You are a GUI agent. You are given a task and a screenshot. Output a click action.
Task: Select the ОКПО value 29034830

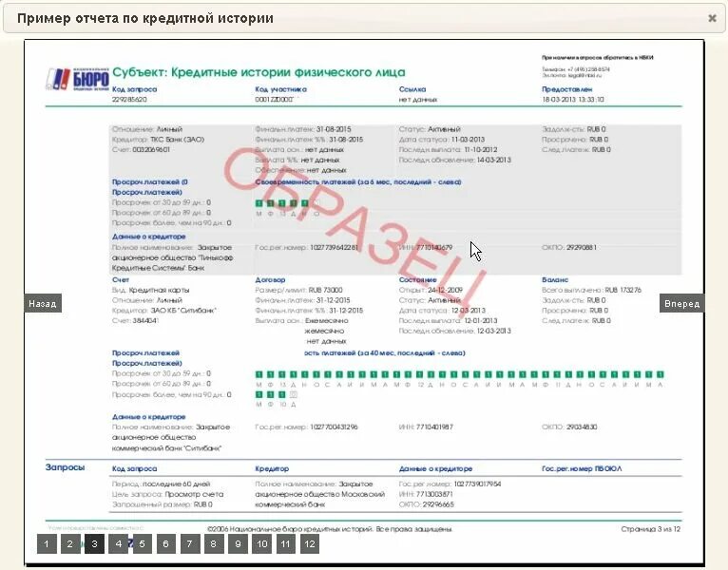click(x=582, y=427)
